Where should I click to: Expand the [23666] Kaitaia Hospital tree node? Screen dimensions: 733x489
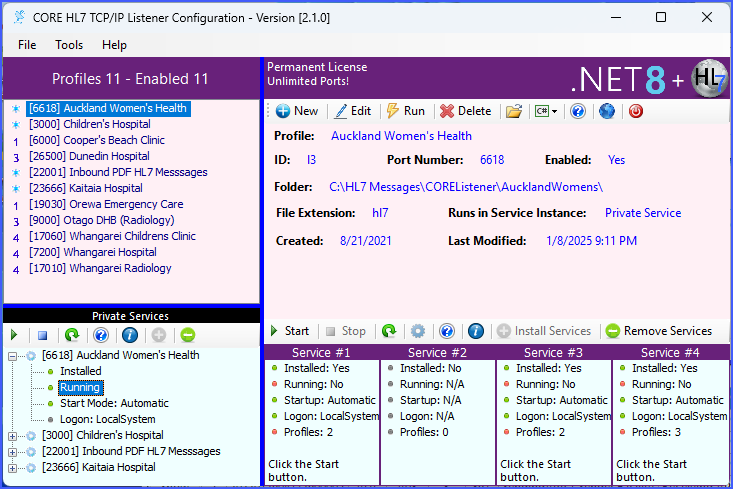13,468
